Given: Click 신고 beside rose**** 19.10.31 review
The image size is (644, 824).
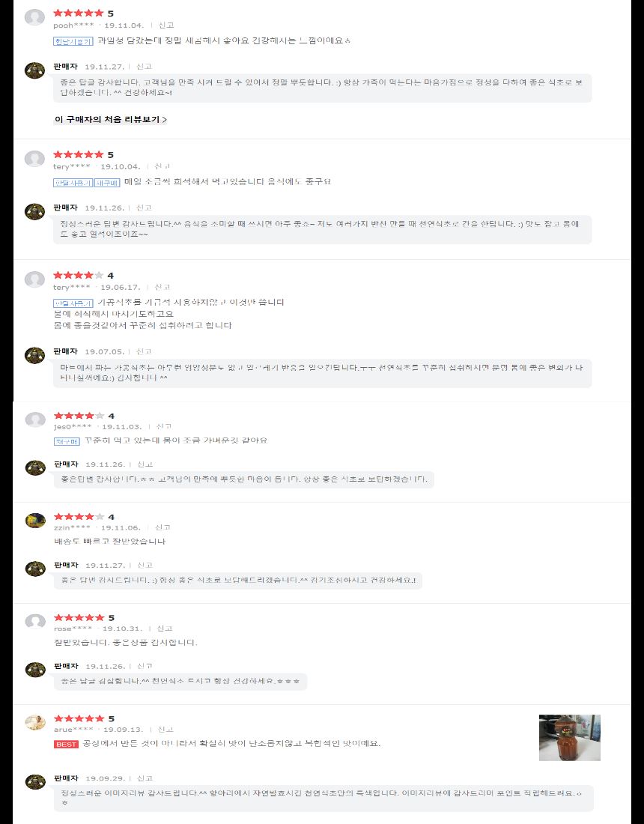Looking at the screenshot, I should (x=165, y=628).
